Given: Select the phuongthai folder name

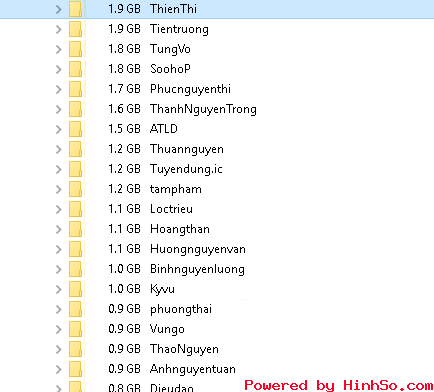Looking at the screenshot, I should click(181, 309).
